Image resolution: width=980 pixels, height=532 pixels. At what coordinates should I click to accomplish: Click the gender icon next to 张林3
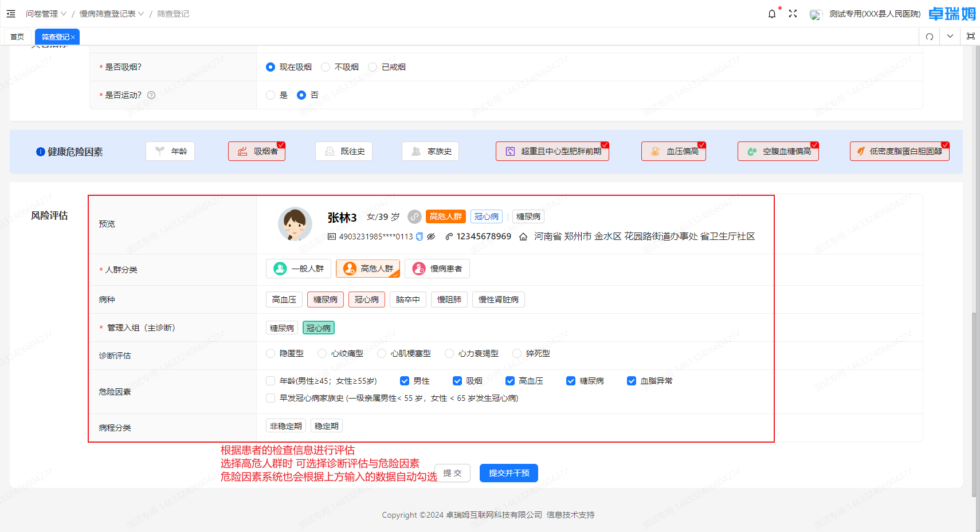[414, 216]
